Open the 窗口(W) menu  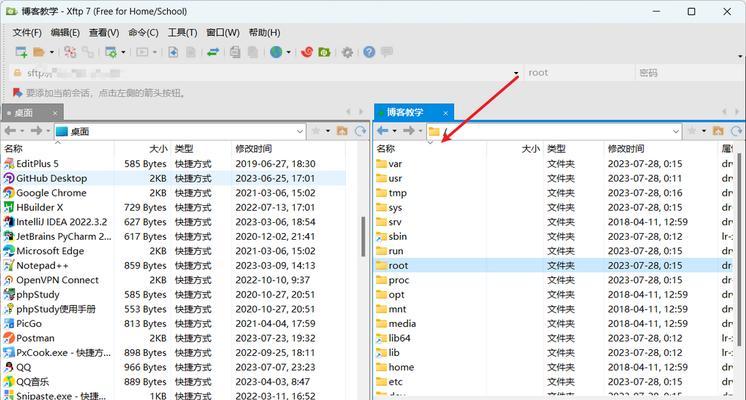[223, 32]
